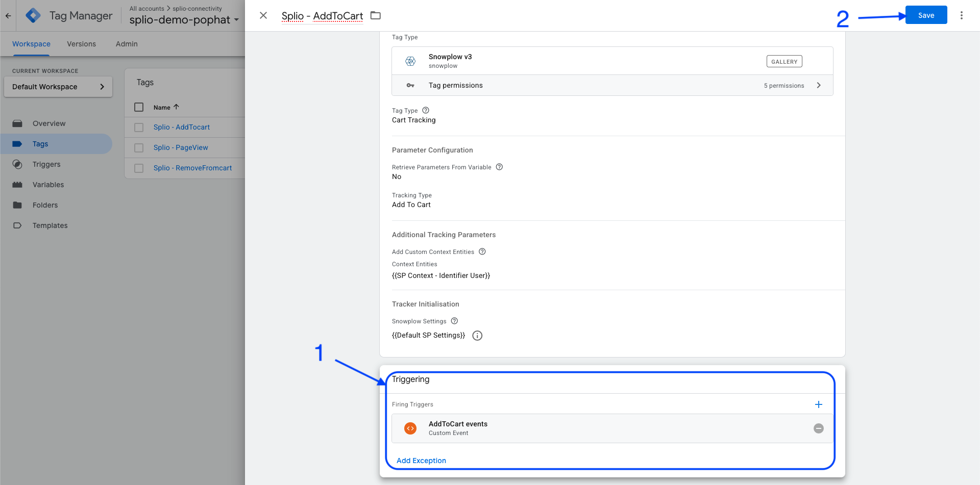This screenshot has width=980, height=485.
Task: Remove the AddToCart events trigger
Action: [819, 428]
